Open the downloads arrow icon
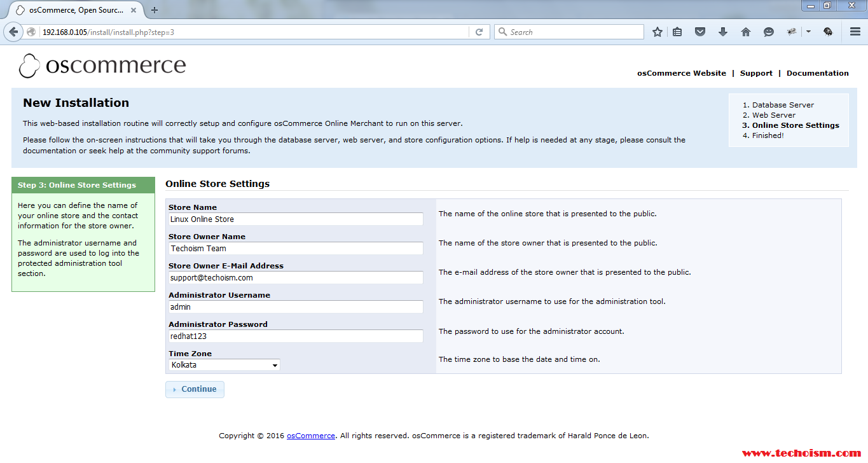 [x=723, y=32]
